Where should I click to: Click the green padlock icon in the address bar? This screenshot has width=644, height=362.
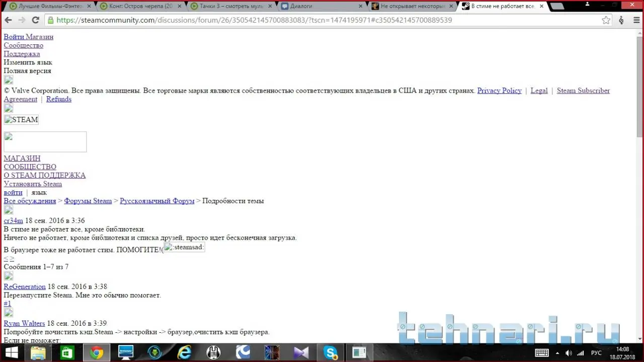coord(51,20)
